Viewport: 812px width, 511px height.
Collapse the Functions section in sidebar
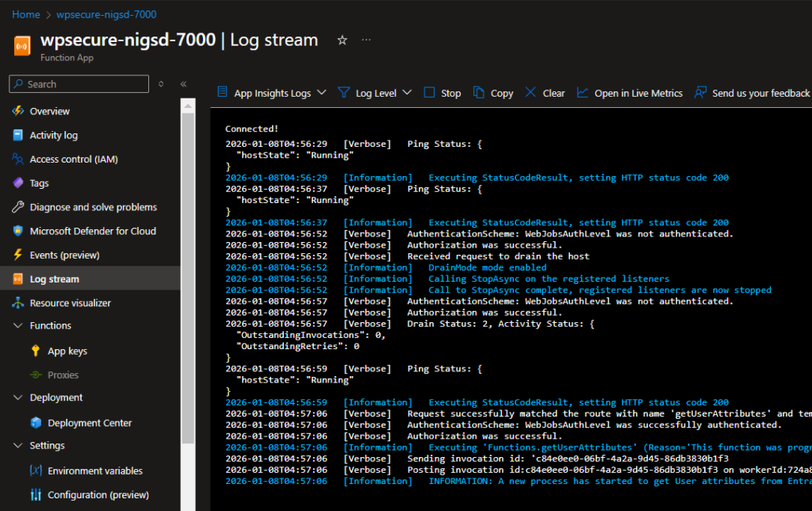click(18, 325)
